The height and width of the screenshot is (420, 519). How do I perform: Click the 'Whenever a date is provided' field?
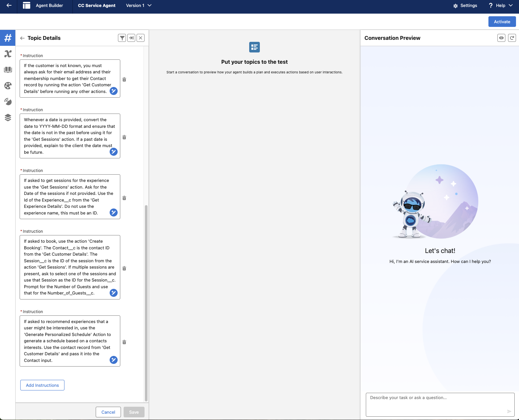pyautogui.click(x=70, y=136)
